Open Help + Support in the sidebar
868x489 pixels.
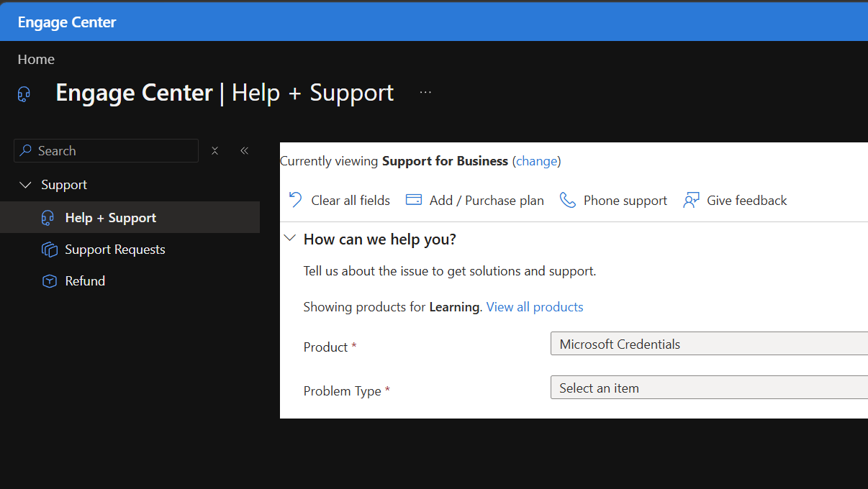coord(130,217)
